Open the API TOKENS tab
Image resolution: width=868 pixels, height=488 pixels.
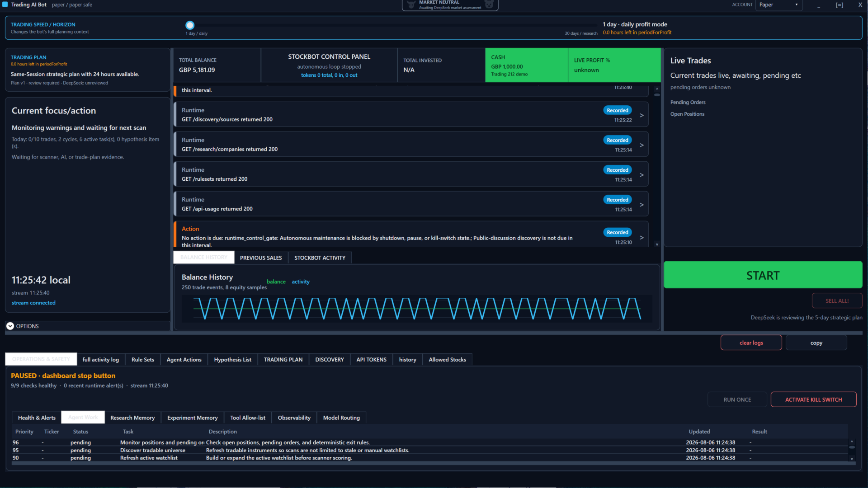[372, 360]
